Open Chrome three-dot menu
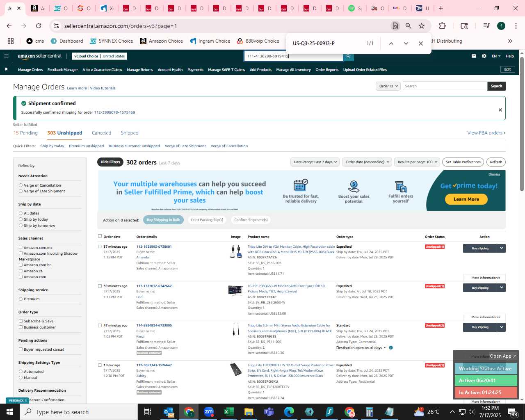Screen dimensions: 525x420 [x=516, y=26]
